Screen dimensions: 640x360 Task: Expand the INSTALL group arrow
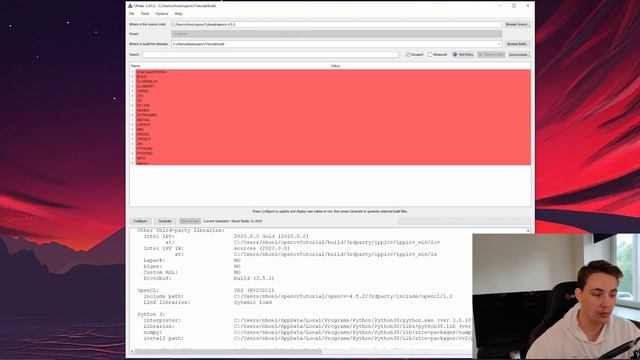[x=133, y=120]
